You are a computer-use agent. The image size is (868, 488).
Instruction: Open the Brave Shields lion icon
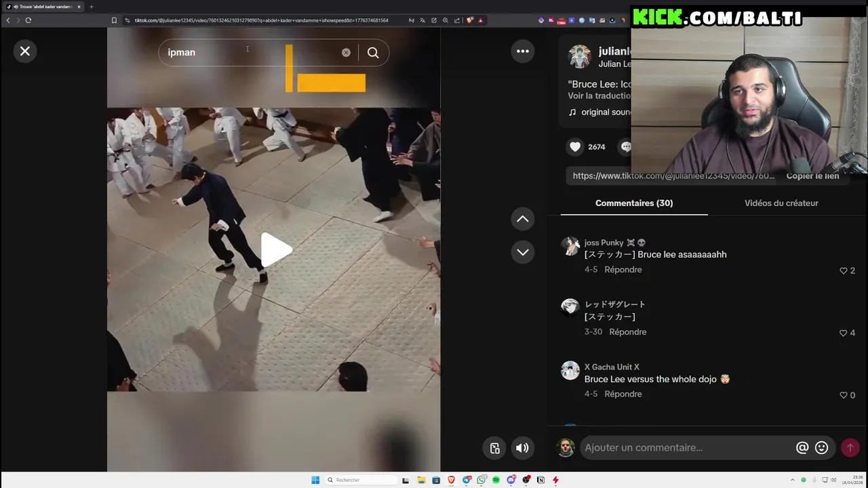[x=469, y=20]
